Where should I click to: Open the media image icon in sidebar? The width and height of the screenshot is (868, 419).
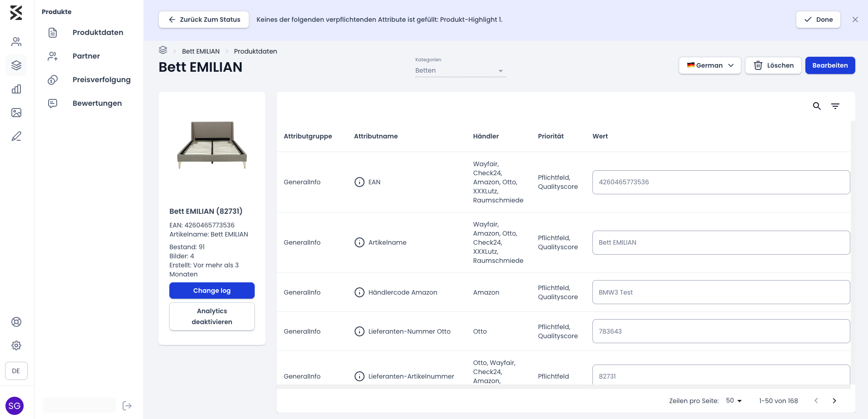[x=16, y=113]
